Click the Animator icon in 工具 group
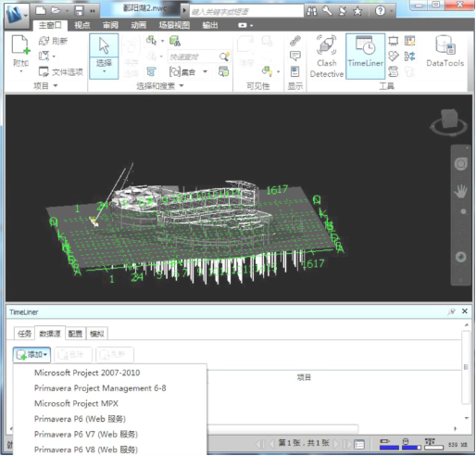 click(x=394, y=57)
